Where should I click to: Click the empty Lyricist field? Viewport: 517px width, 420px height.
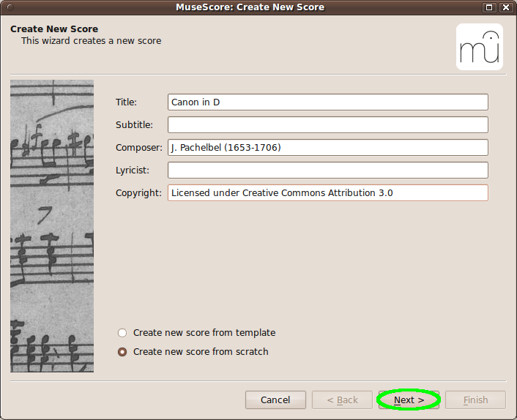click(328, 170)
